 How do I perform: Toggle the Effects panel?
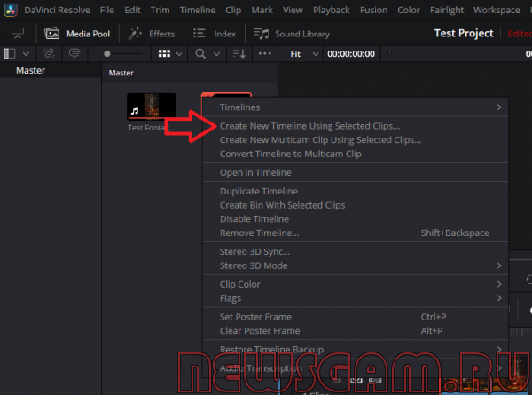[x=152, y=34]
